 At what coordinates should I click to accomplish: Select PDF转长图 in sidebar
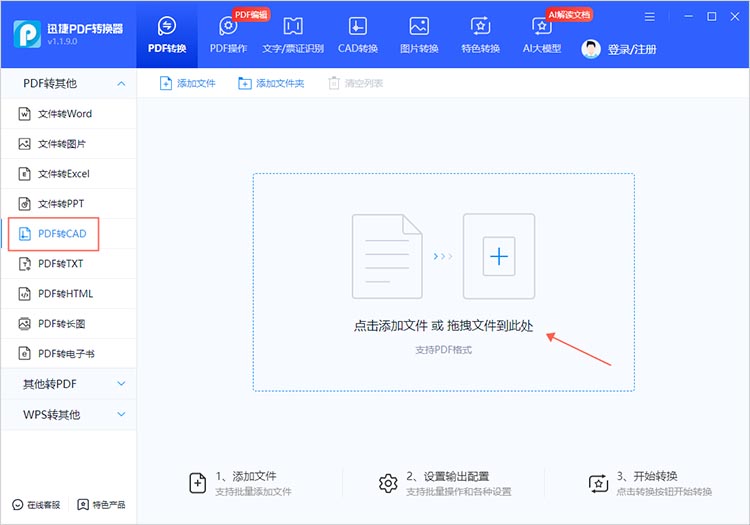click(68, 324)
